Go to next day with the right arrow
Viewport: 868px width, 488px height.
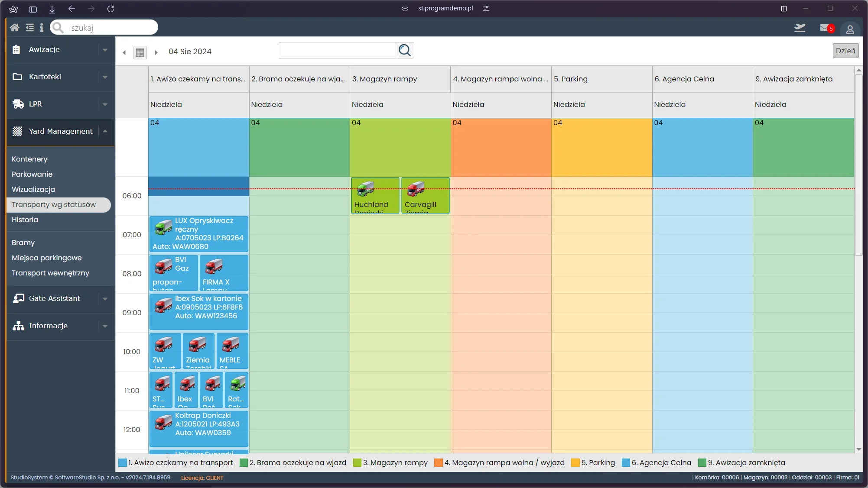156,52
